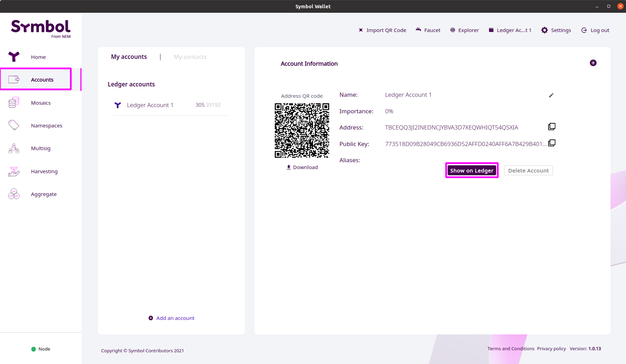Click the Download arrow icon under QR code
Image resolution: width=626 pixels, height=364 pixels.
[x=289, y=167]
